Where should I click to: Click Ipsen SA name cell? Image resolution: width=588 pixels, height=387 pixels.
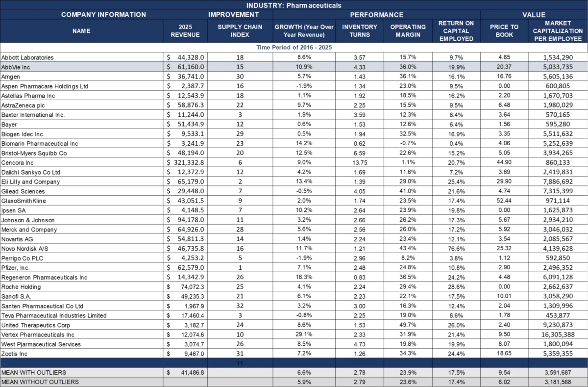tap(81, 210)
